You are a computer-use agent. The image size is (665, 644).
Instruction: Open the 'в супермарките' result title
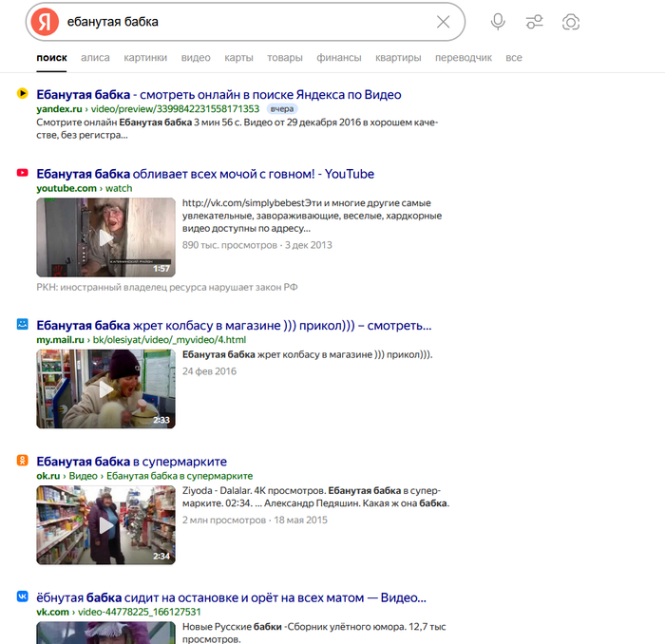coord(131,462)
